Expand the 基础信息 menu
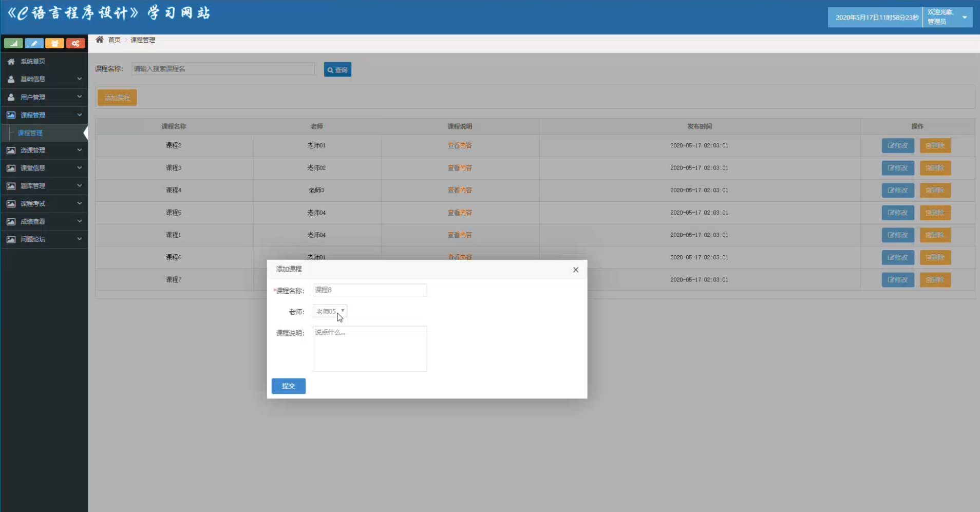The image size is (980, 512). (x=44, y=79)
